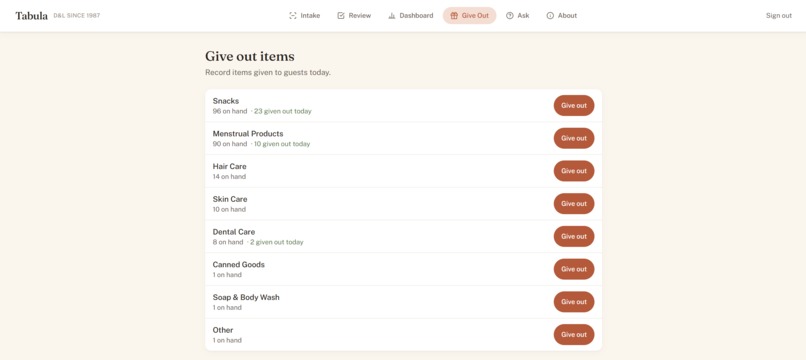Click '10 on hand' under Skin Care
Viewport: 806px width, 360px height.
click(229, 209)
